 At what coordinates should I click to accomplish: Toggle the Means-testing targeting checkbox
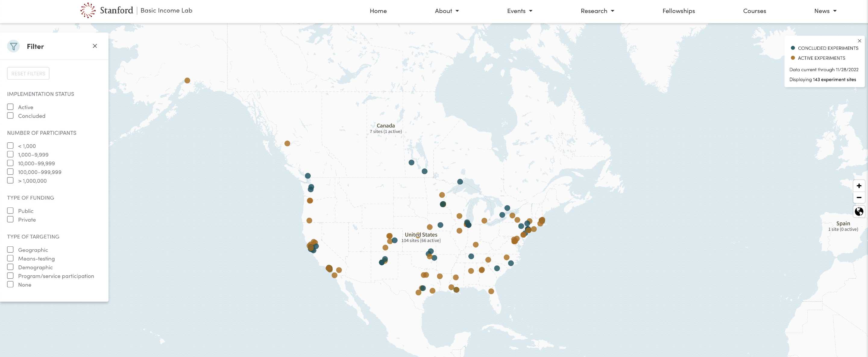point(11,259)
